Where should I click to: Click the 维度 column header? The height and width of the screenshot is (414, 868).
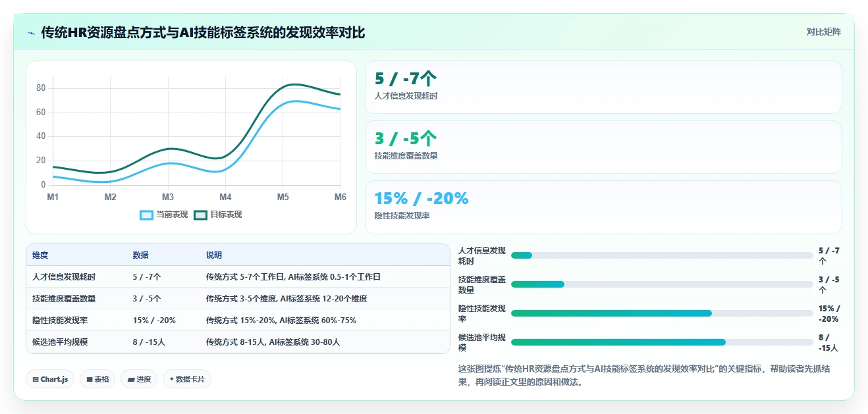(40, 255)
